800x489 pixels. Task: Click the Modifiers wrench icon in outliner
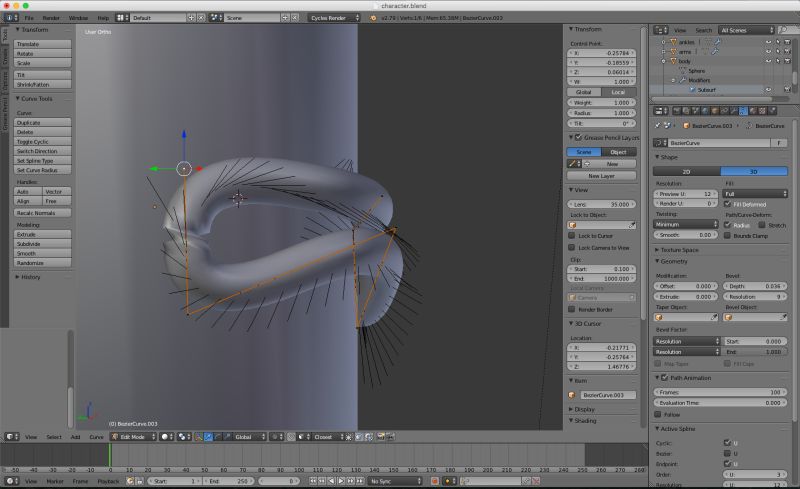[x=683, y=80]
